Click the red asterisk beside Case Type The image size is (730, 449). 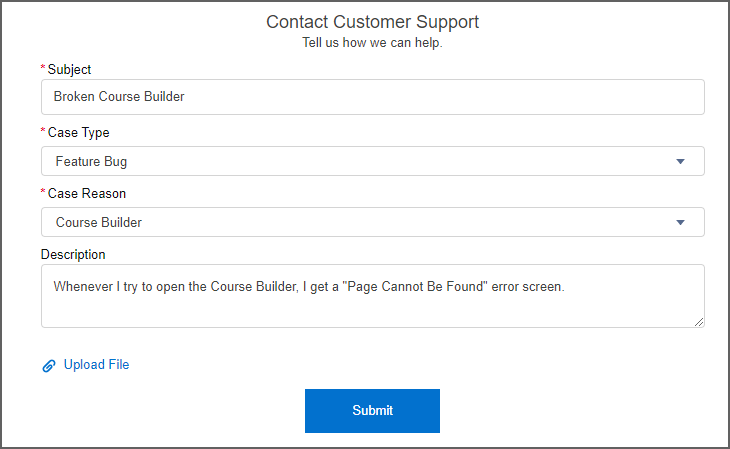click(43, 132)
